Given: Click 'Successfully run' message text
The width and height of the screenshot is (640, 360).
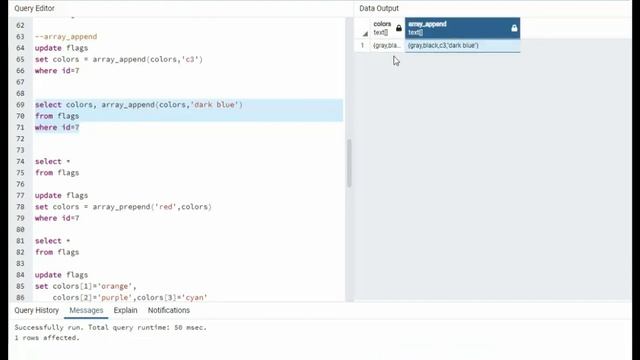Looking at the screenshot, I should tap(111, 327).
